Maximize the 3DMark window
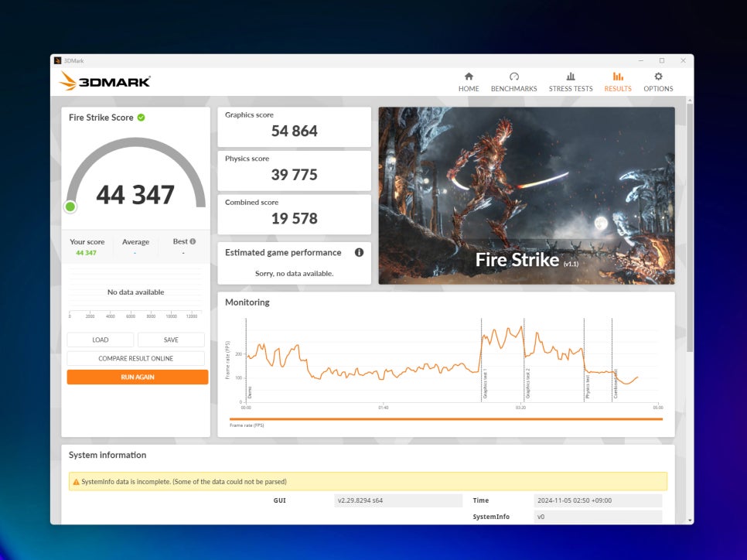The width and height of the screenshot is (747, 560). click(662, 60)
